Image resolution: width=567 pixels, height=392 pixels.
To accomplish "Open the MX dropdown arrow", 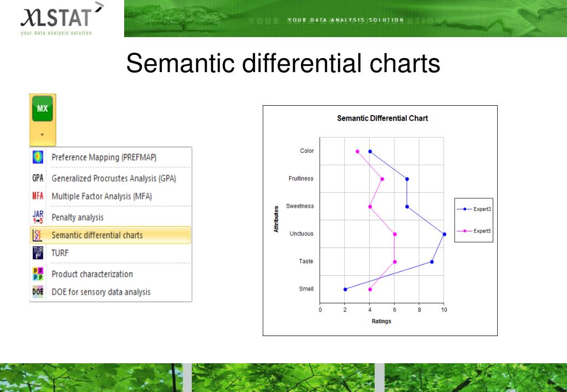I will (42, 135).
